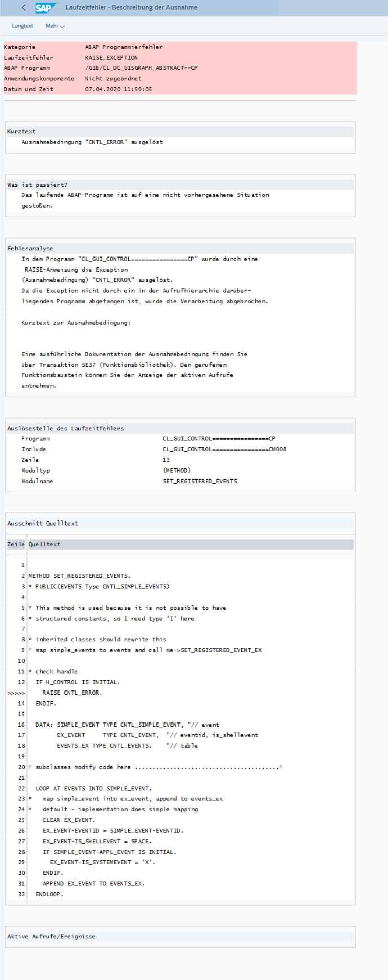Click the Zeile column header
This screenshot has height=980, width=388.
coord(16,545)
